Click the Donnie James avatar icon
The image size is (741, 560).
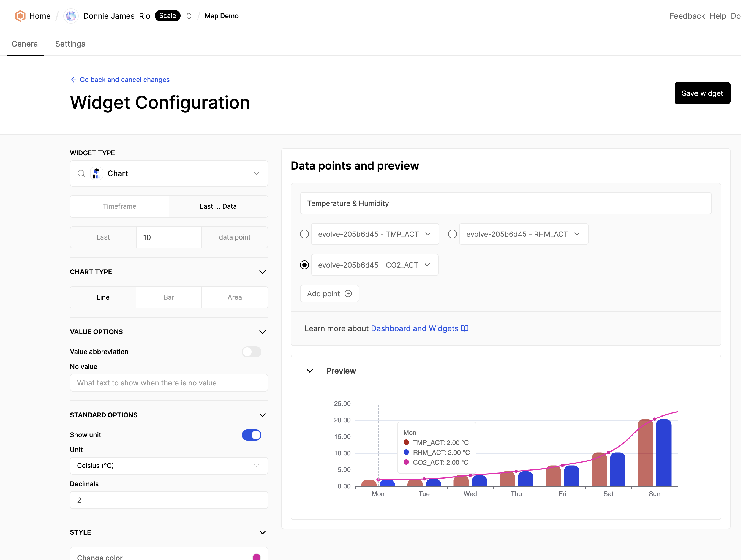pyautogui.click(x=71, y=16)
